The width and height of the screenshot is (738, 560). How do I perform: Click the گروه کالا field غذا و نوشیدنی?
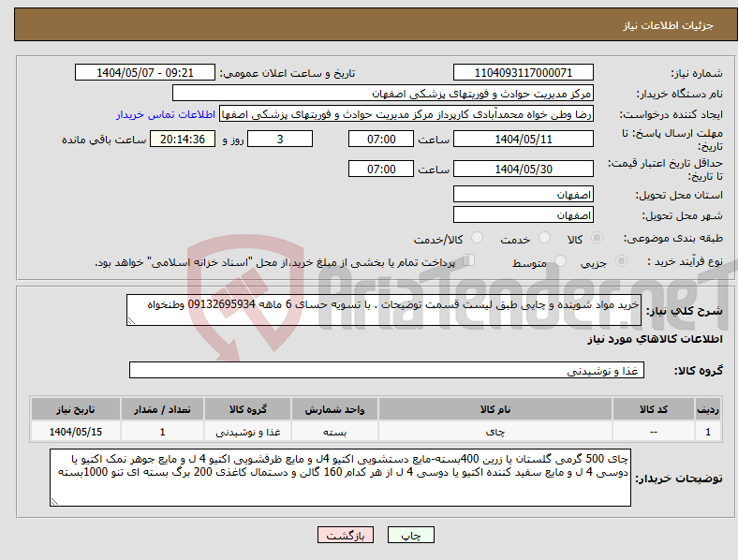point(387,370)
